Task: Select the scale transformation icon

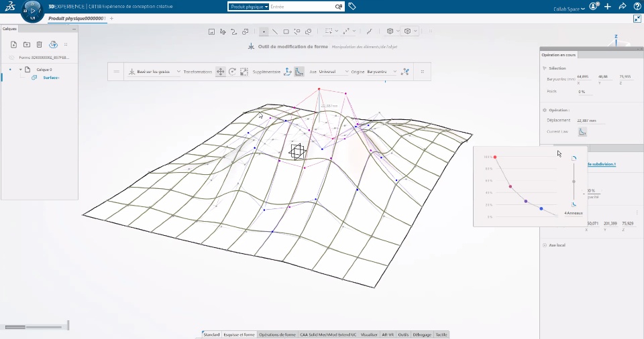Action: (x=244, y=72)
